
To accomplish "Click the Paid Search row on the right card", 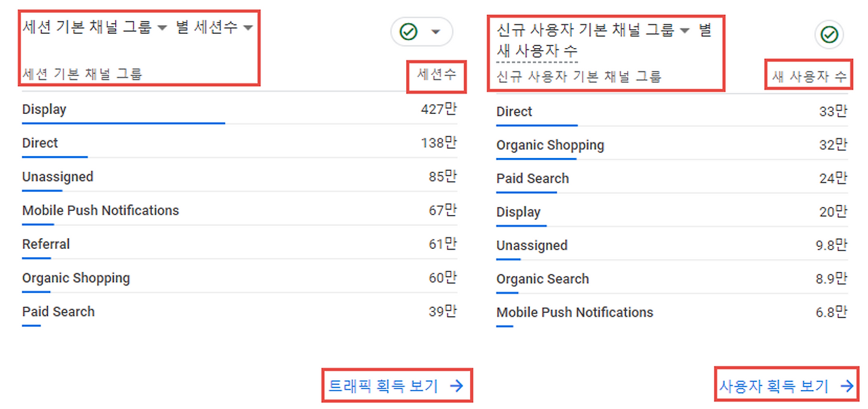I will pyautogui.click(x=532, y=178).
